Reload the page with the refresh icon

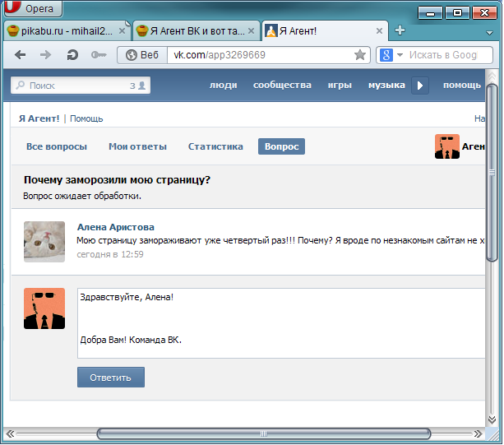click(72, 55)
